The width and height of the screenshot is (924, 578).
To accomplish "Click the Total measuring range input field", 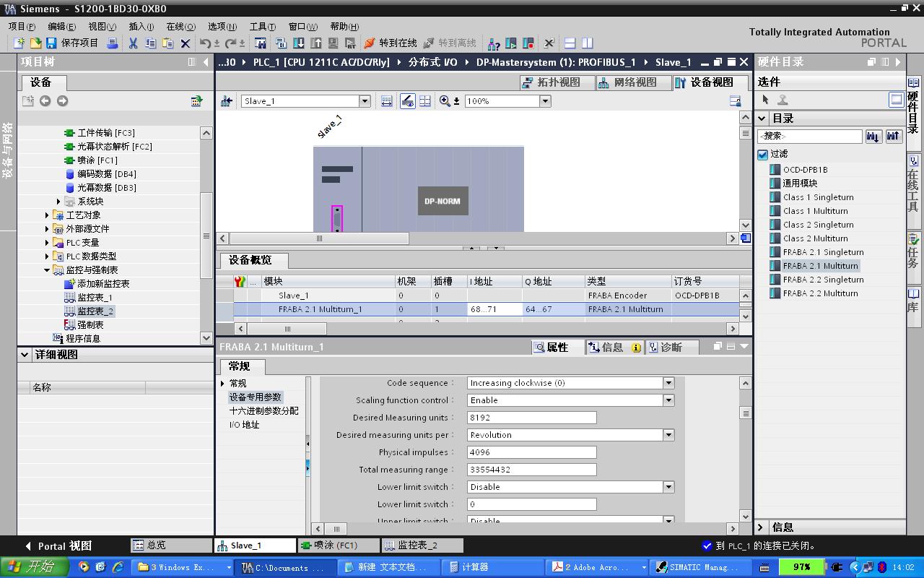I will (x=532, y=470).
